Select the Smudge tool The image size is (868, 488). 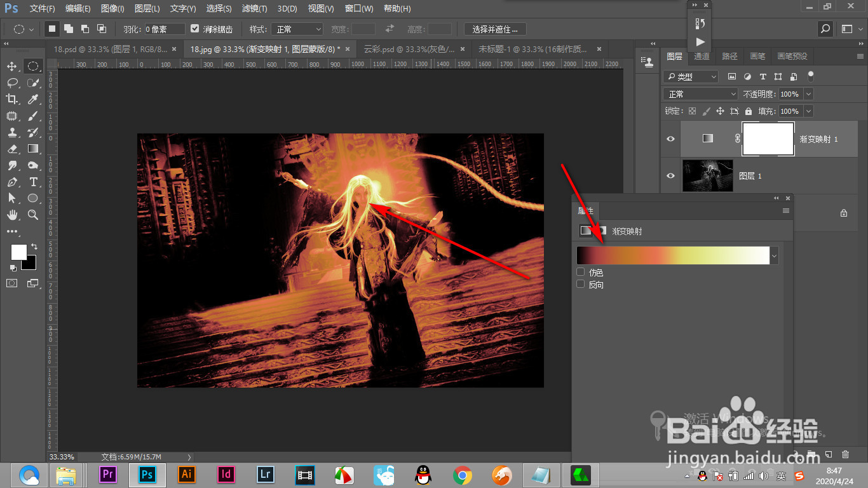pyautogui.click(x=12, y=166)
